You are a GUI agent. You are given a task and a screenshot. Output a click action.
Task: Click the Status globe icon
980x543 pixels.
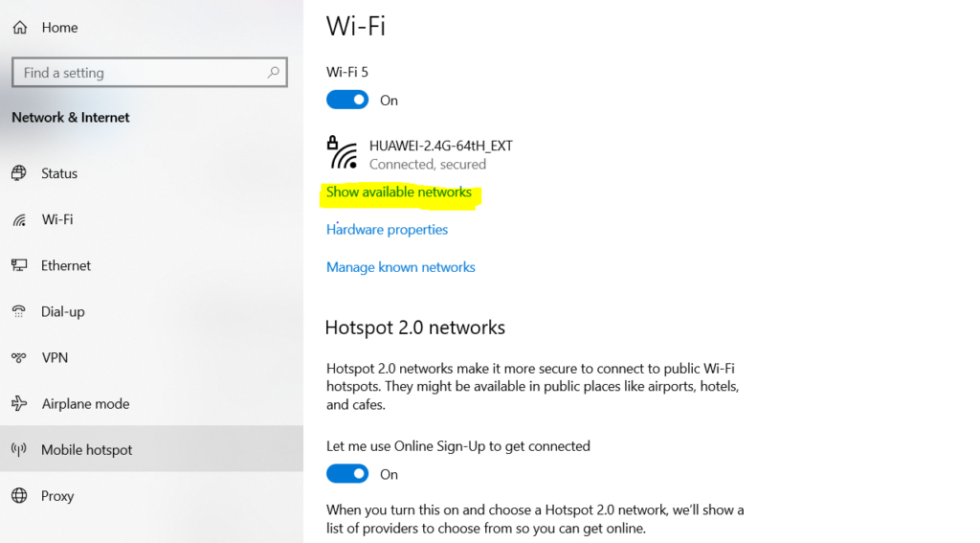tap(19, 173)
